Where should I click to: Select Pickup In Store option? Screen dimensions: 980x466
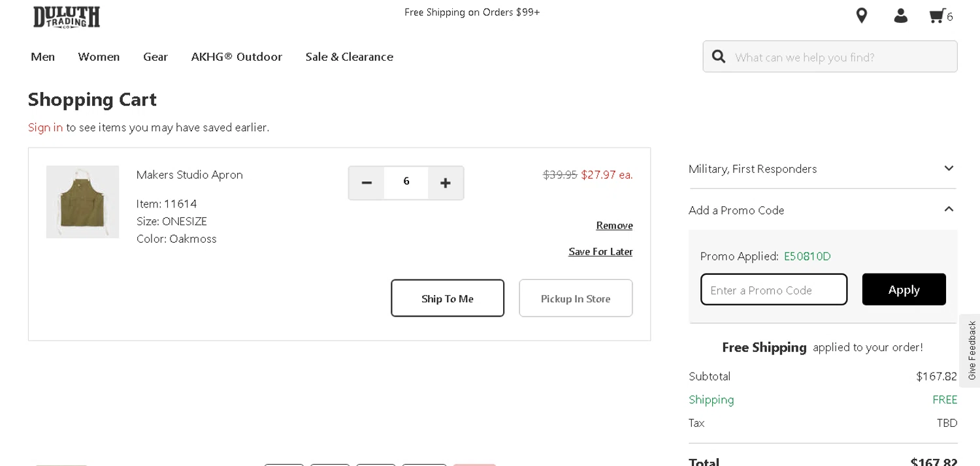tap(576, 298)
